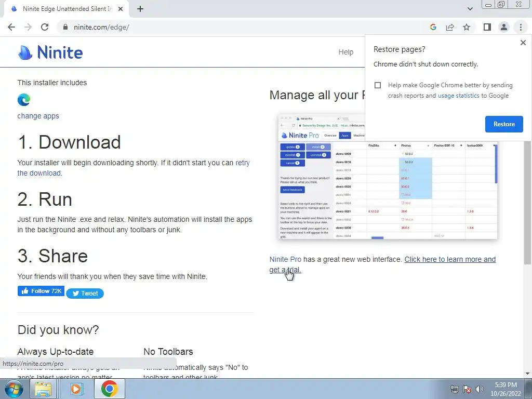Viewport: 532px width, 399px height.
Task: Reload the Ninite page
Action: tap(45, 27)
